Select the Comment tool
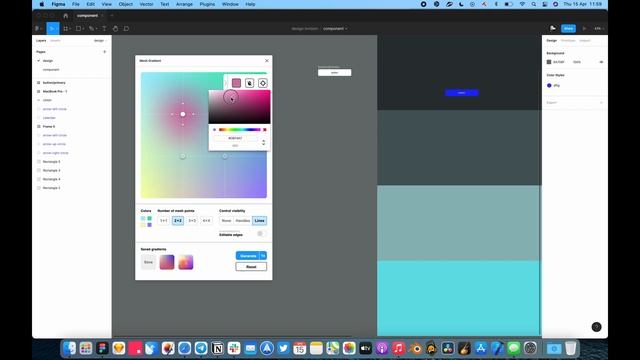 tap(126, 29)
